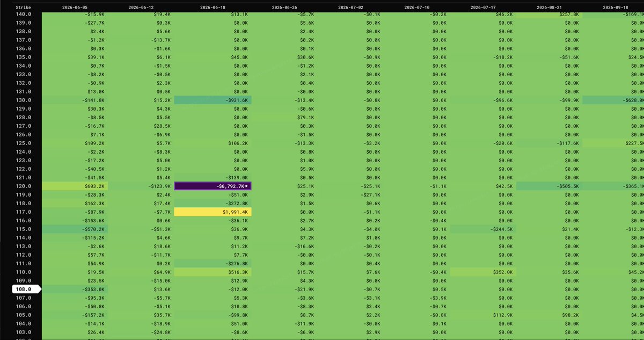Click the 120.0 strike row label
Image resolution: width=644 pixels, height=340 pixels.
(x=24, y=186)
